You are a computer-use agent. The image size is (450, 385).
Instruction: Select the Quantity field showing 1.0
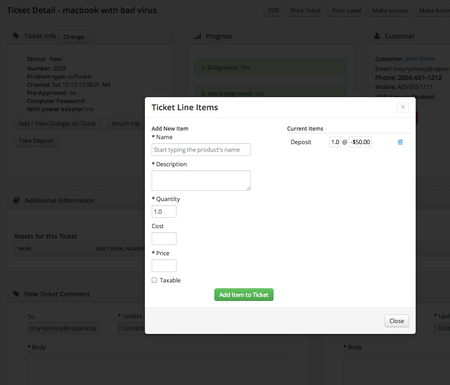(x=164, y=212)
